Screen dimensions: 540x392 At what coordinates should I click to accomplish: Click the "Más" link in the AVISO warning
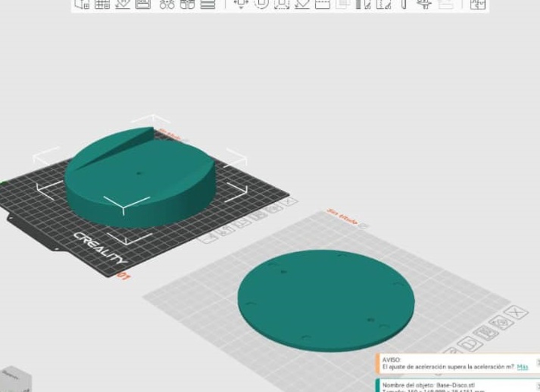click(522, 367)
